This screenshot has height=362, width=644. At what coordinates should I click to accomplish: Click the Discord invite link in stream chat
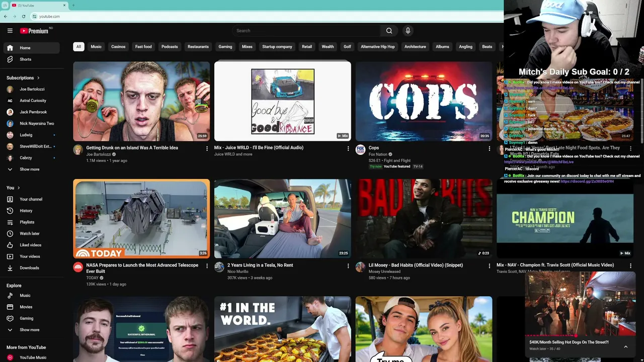coord(587,182)
